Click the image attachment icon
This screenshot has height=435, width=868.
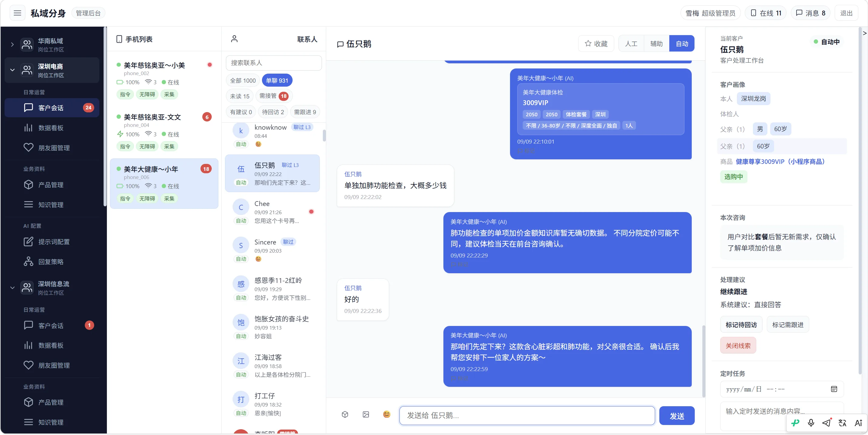tap(366, 414)
